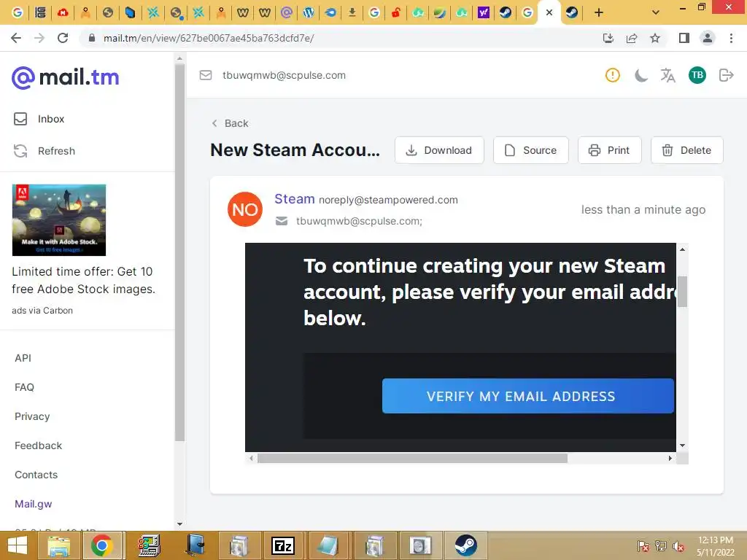
Task: Click the logout icon
Action: coord(726,75)
